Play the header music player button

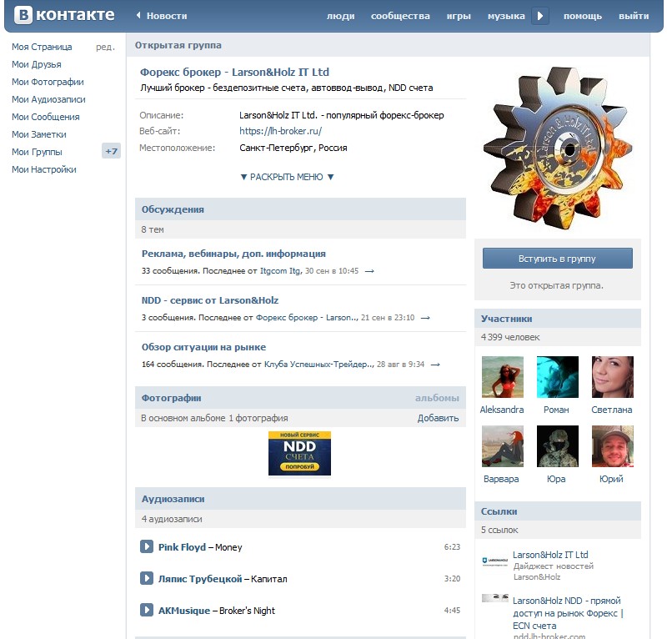click(540, 16)
